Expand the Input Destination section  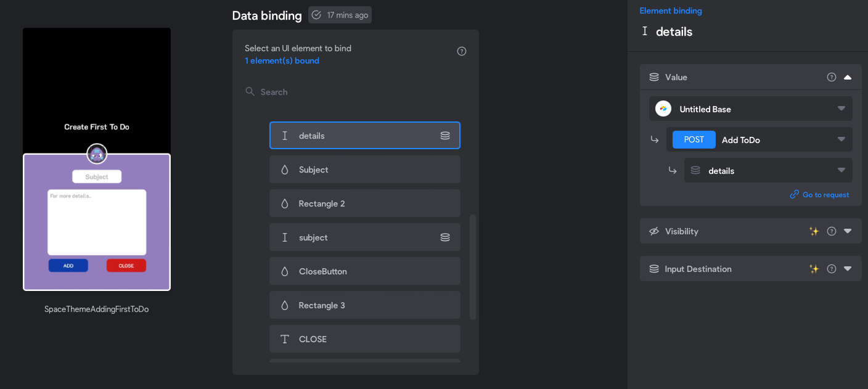point(848,269)
